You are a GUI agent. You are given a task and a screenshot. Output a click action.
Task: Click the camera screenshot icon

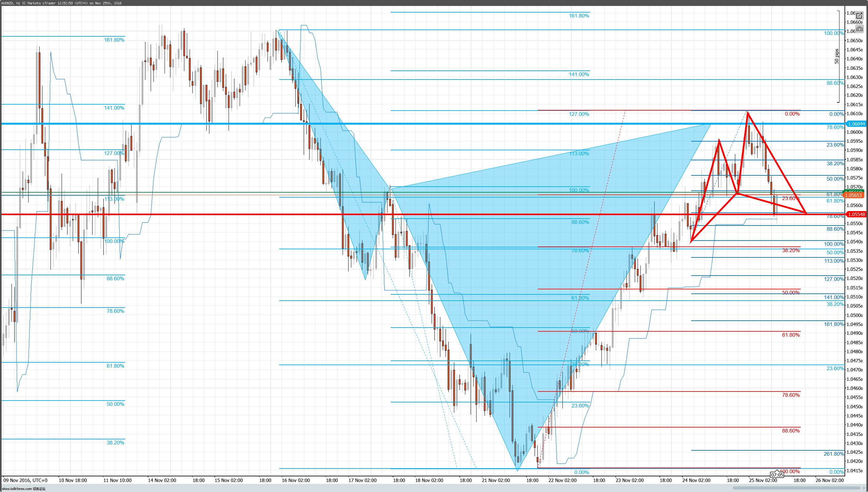click(x=859, y=29)
